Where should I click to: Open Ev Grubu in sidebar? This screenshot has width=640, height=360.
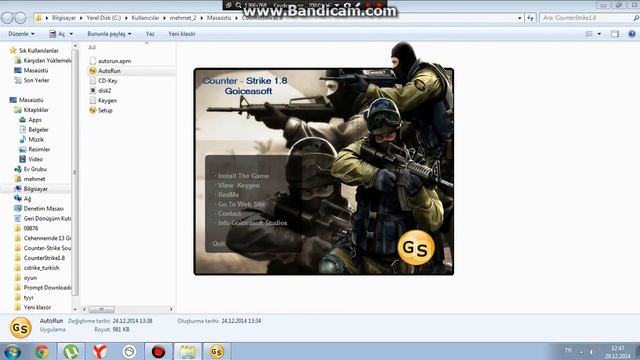click(35, 169)
